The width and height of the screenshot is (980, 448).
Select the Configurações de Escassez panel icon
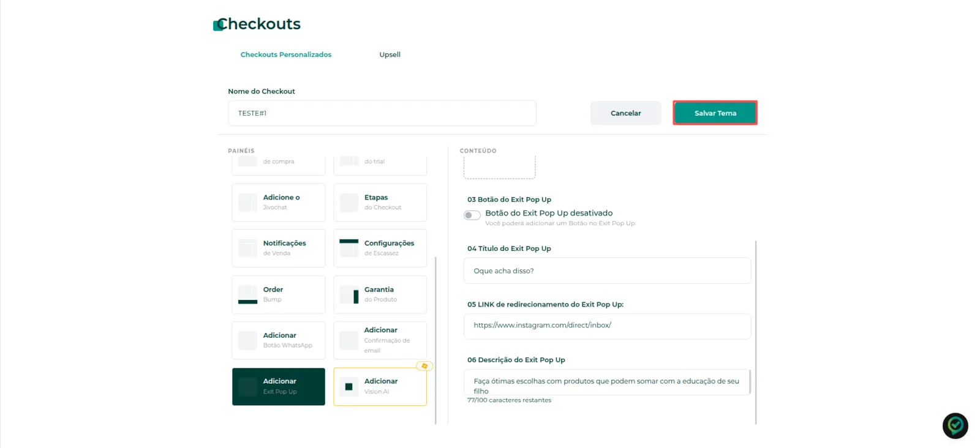click(x=349, y=248)
